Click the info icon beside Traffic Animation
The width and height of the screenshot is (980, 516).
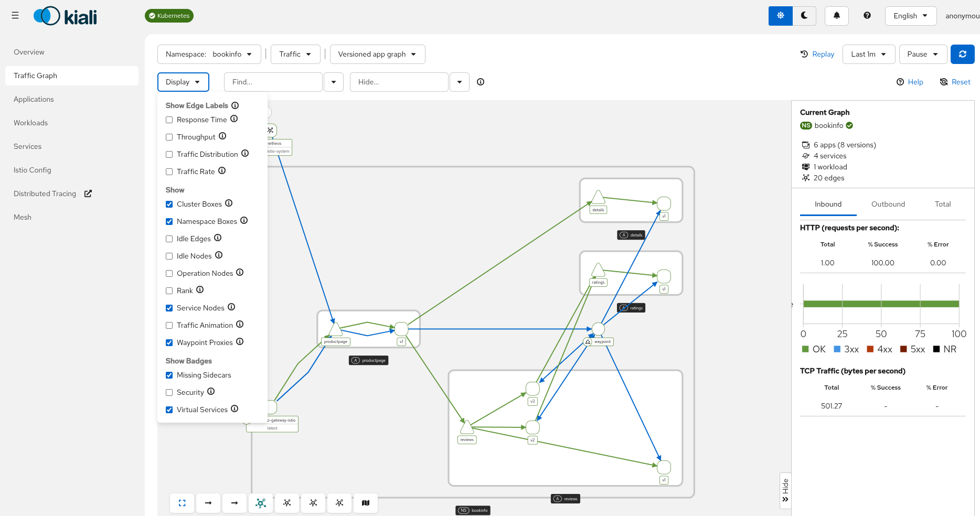240,325
